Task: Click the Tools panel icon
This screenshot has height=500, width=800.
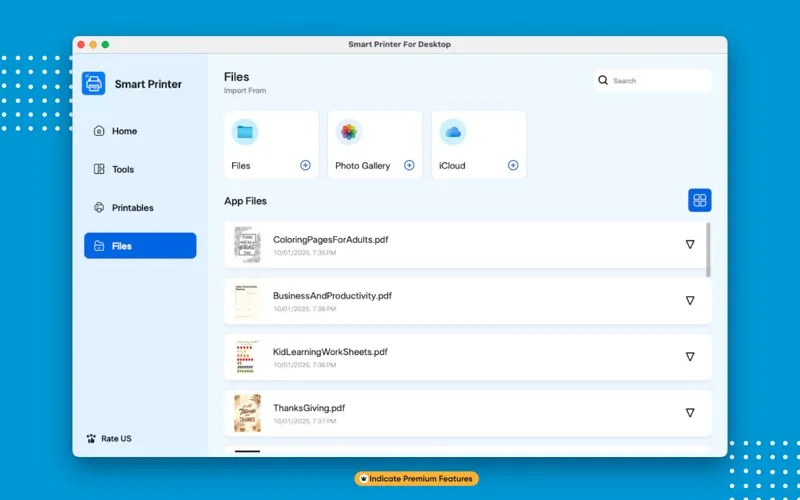Action: point(99,169)
